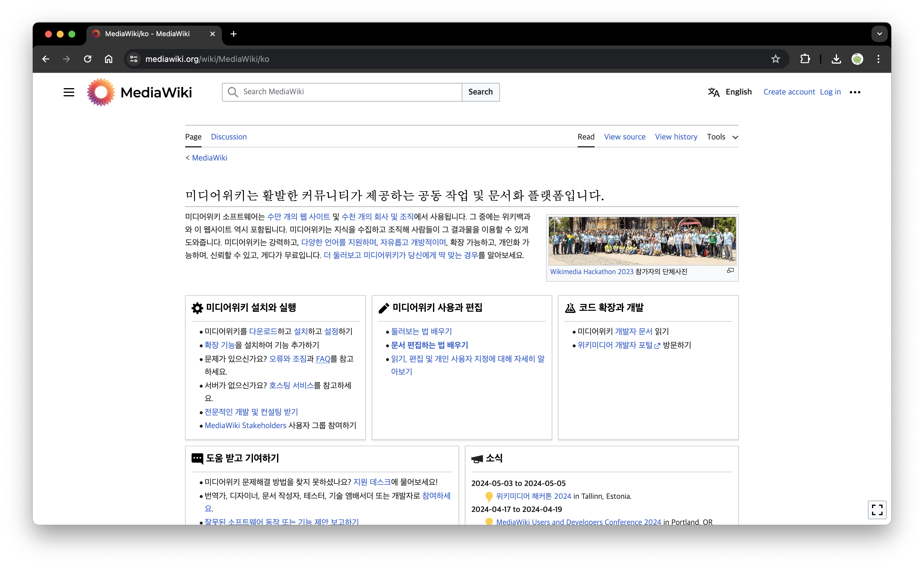Open the browser downloads icon
The width and height of the screenshot is (924, 568).
coord(836,59)
